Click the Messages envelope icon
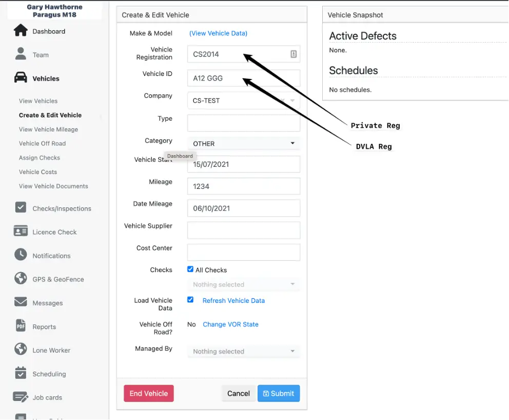 [x=21, y=302]
